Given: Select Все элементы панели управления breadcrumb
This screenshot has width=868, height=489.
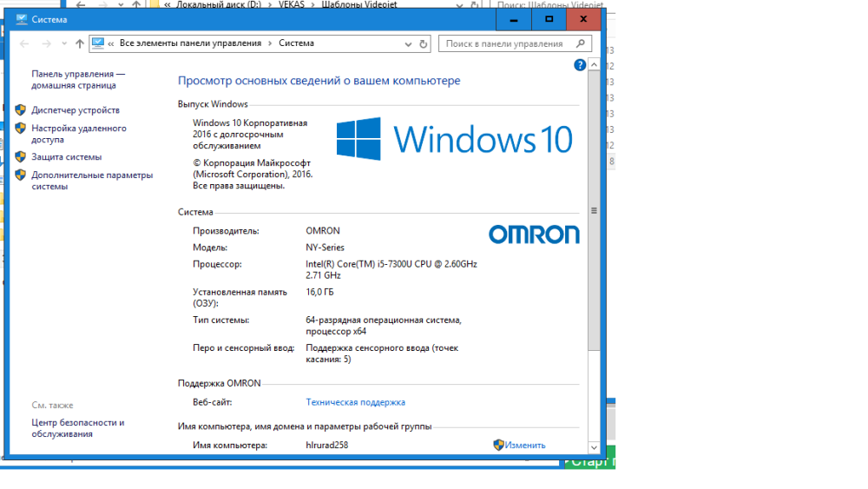Looking at the screenshot, I should (x=190, y=43).
